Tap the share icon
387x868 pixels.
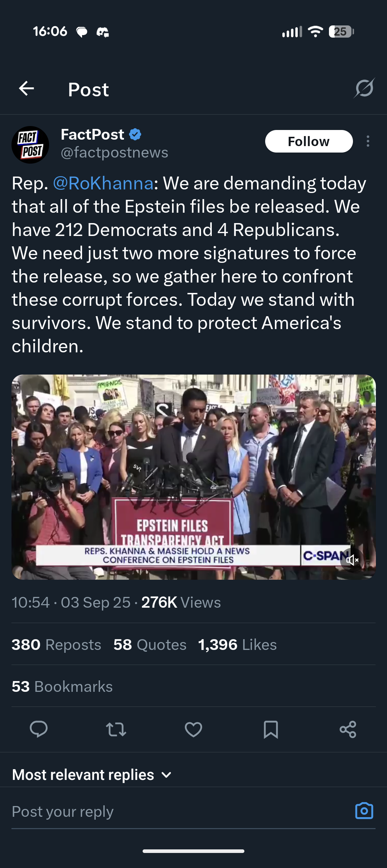(x=348, y=729)
